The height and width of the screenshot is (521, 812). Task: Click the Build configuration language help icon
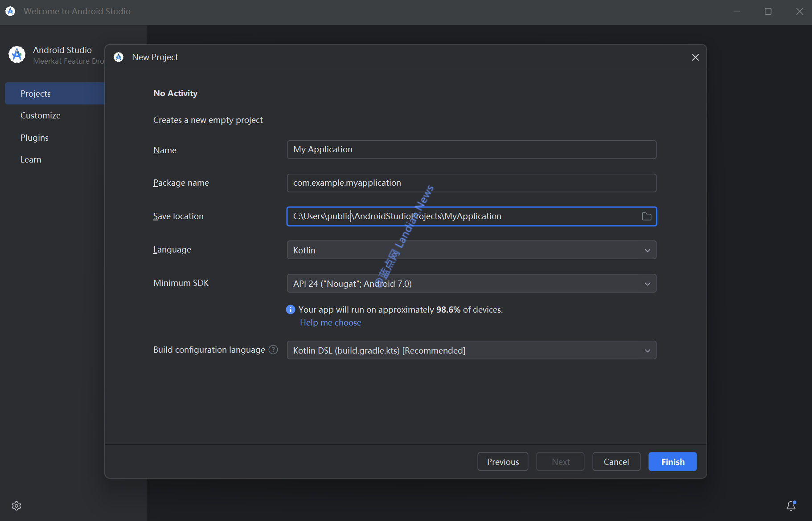pyautogui.click(x=273, y=350)
